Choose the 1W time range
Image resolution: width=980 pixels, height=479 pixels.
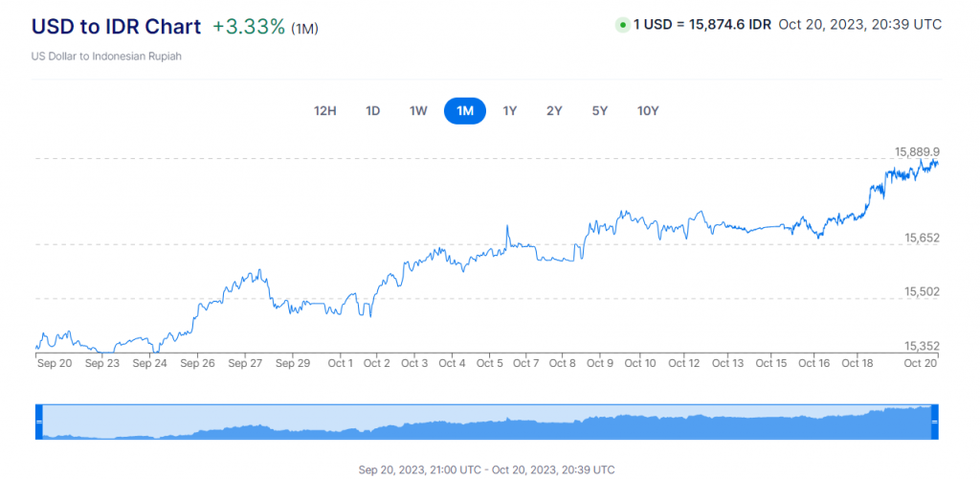(418, 111)
